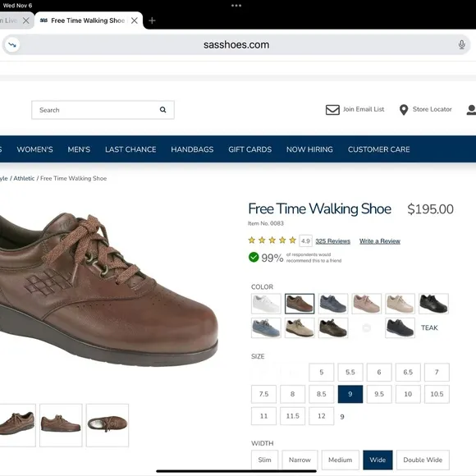This screenshot has width=476, height=476.
Task: Click the selected Wide width option
Action: tap(378, 460)
